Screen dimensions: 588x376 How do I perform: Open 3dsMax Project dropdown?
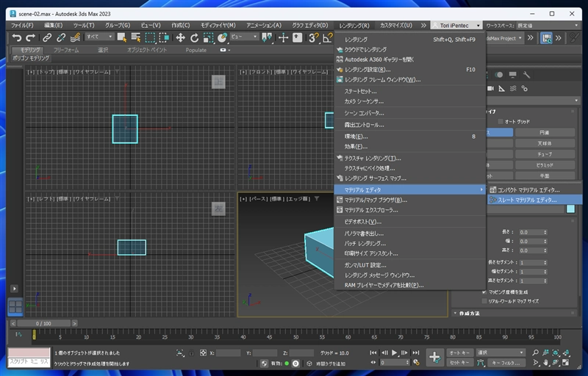504,38
